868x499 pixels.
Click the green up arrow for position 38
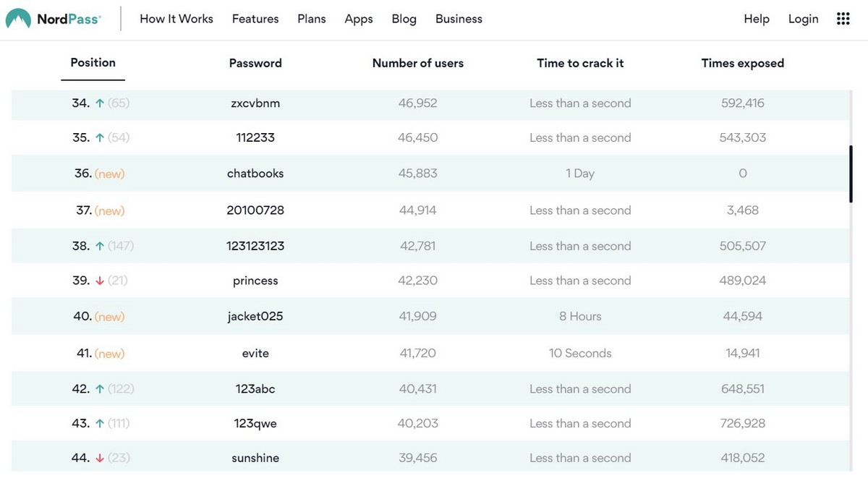[x=99, y=246]
